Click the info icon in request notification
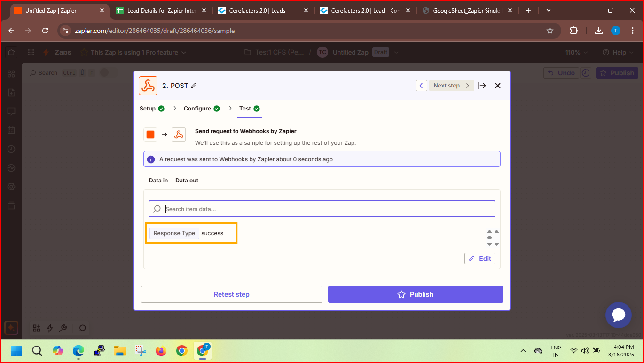The height and width of the screenshot is (363, 644). [x=151, y=159]
